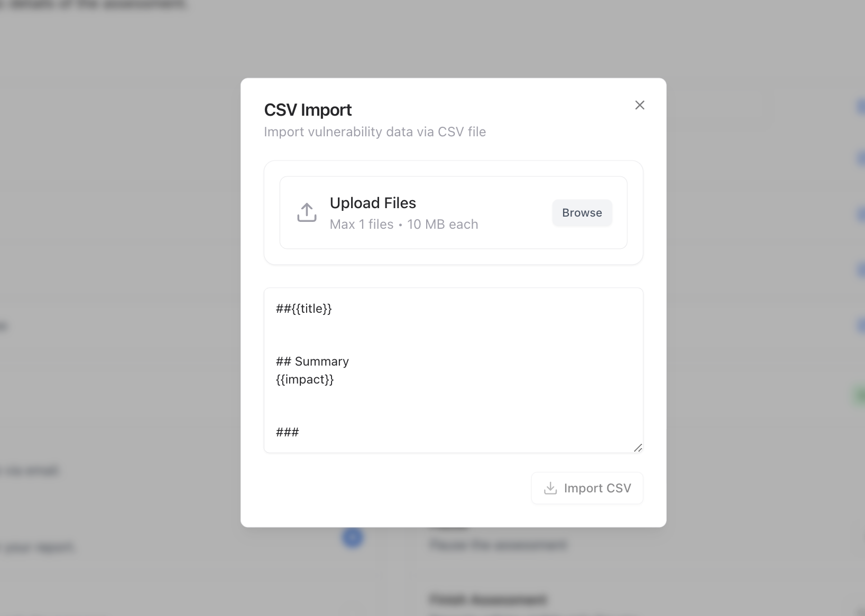
Task: Click the 'Upload Files' heading label
Action: pyautogui.click(x=373, y=202)
